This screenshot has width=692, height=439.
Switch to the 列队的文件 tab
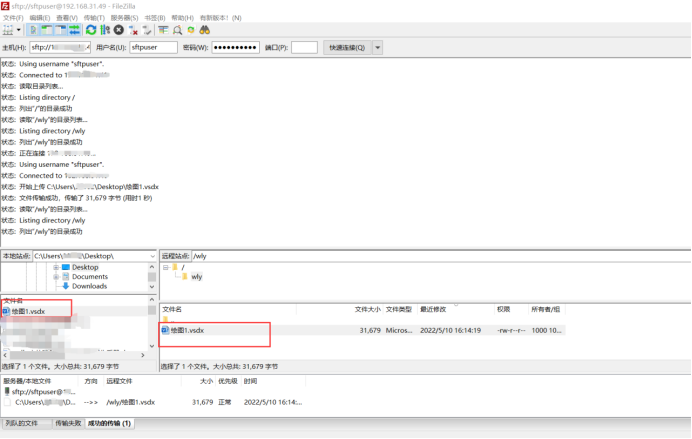pos(27,424)
